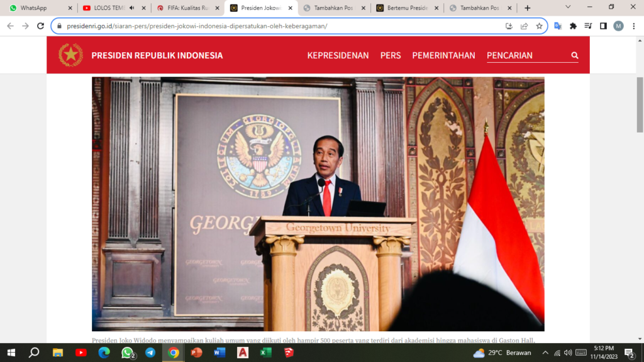Close the FIFA tab
Screen dimensions: 644x362
click(217, 8)
